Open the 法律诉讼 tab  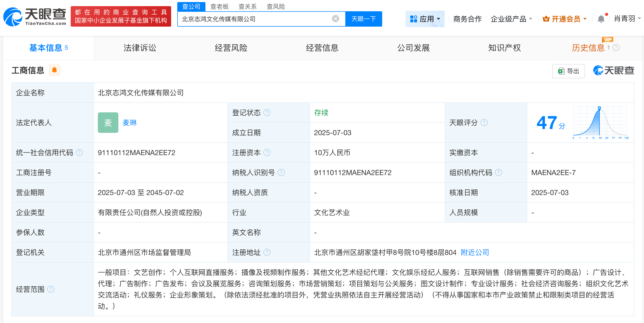click(140, 48)
